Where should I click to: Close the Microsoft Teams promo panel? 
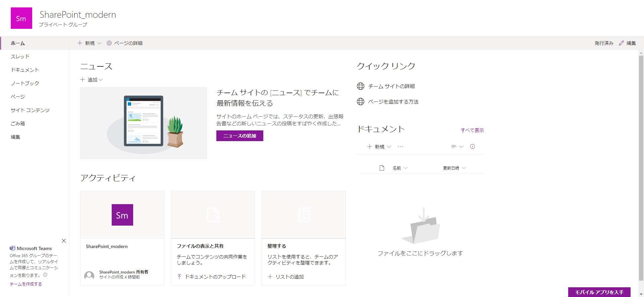click(x=64, y=241)
